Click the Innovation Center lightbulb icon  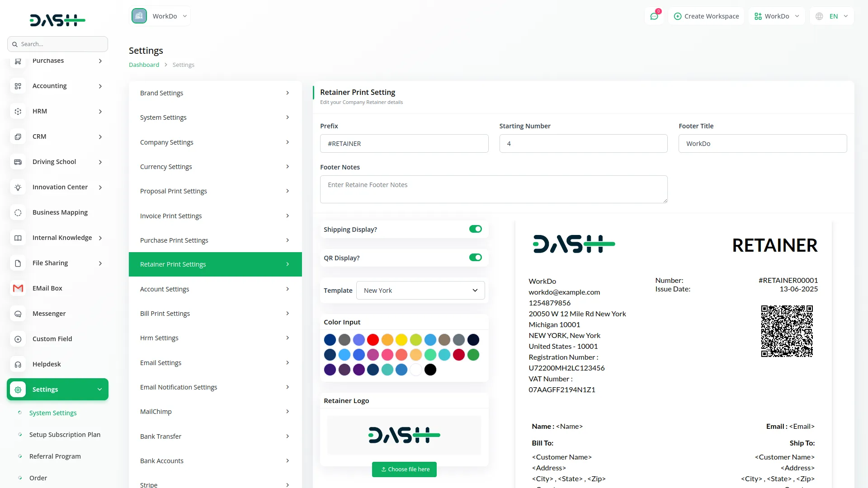(18, 187)
